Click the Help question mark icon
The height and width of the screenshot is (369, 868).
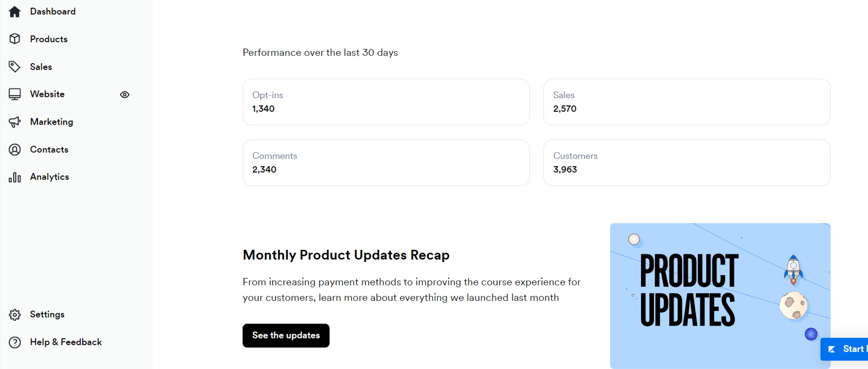click(x=15, y=342)
